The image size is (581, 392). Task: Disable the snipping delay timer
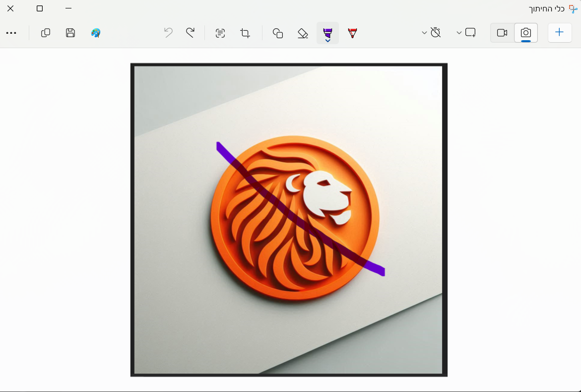click(436, 32)
